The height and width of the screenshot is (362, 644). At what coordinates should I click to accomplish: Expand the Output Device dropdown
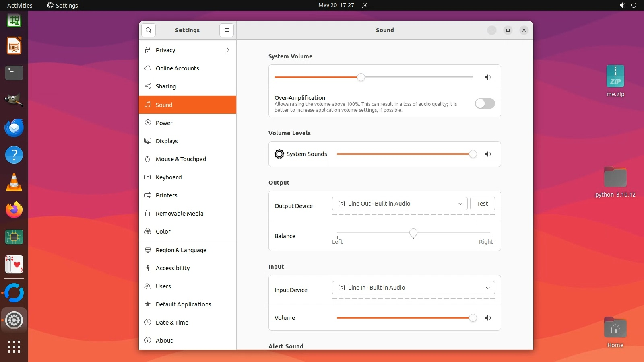click(x=399, y=204)
